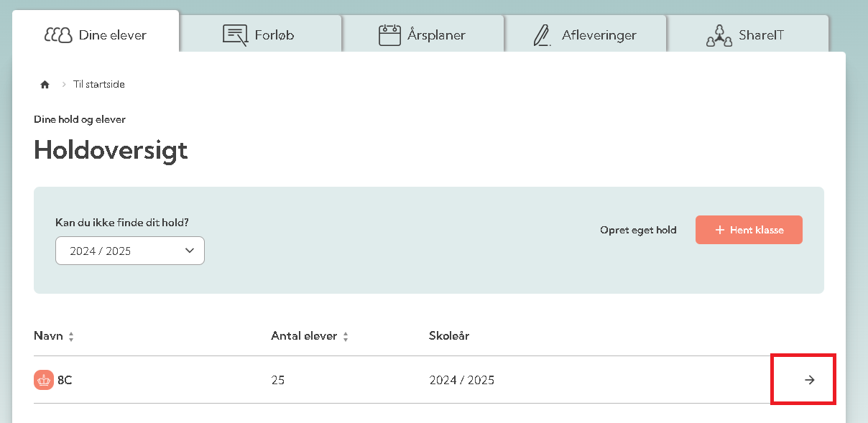This screenshot has width=868, height=423.
Task: Click the plus icon on Hent klasse
Action: tap(719, 231)
